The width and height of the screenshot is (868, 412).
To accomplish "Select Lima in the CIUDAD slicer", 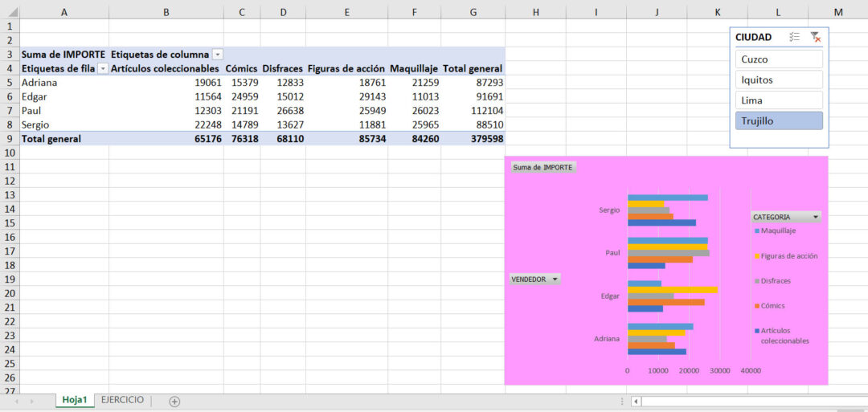I will tap(779, 100).
